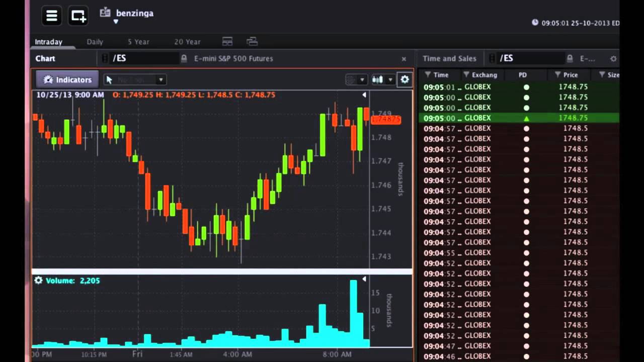Image resolution: width=644 pixels, height=362 pixels.
Task: Open the benzinga workspace dropdown
Action: coord(116,22)
